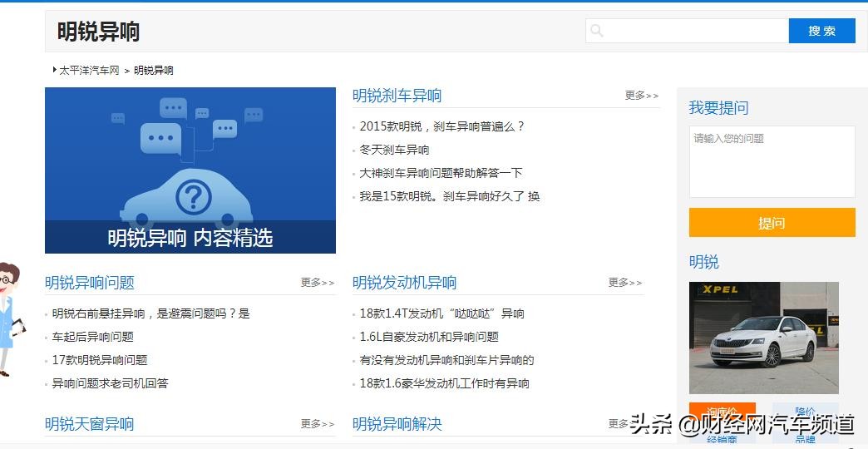Click the blue 搜索 button
This screenshot has height=449, width=868.
[821, 31]
